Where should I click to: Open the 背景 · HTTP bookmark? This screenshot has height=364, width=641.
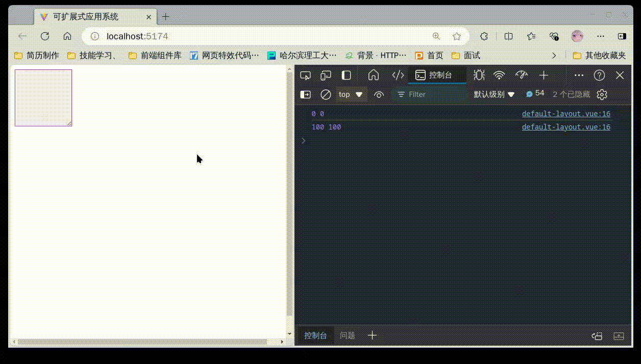pos(376,56)
